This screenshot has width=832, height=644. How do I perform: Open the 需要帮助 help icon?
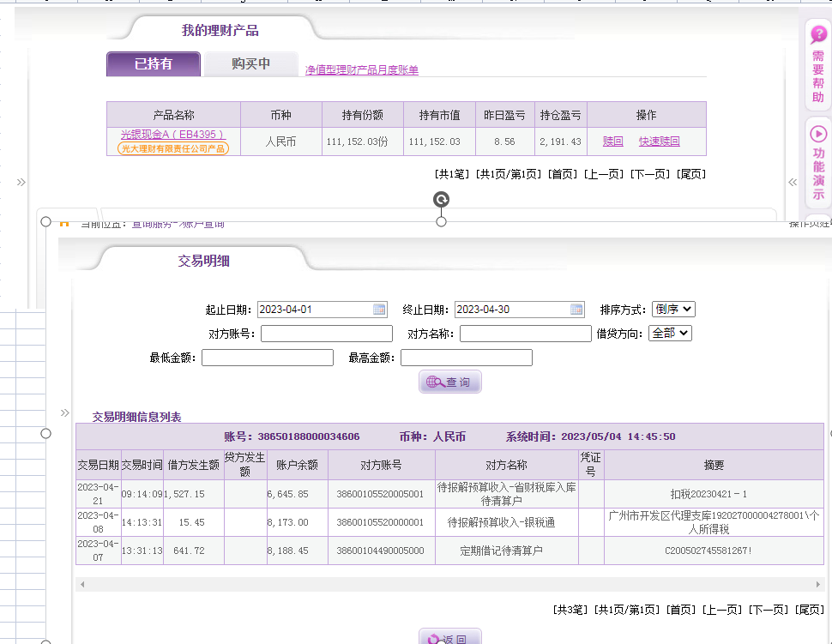(x=818, y=35)
